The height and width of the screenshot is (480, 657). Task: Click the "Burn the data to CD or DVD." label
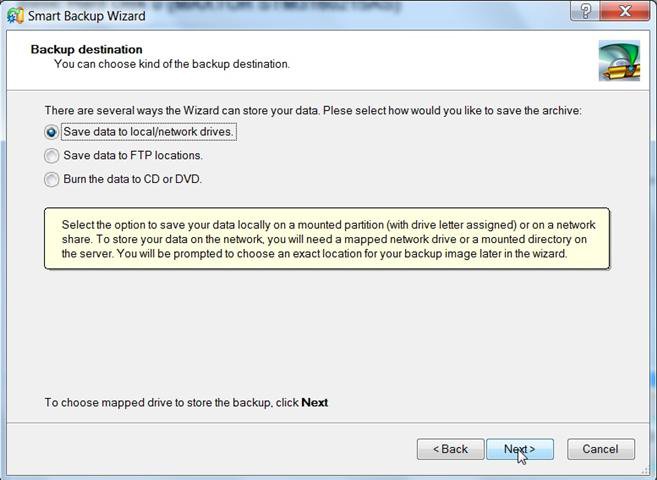point(132,179)
